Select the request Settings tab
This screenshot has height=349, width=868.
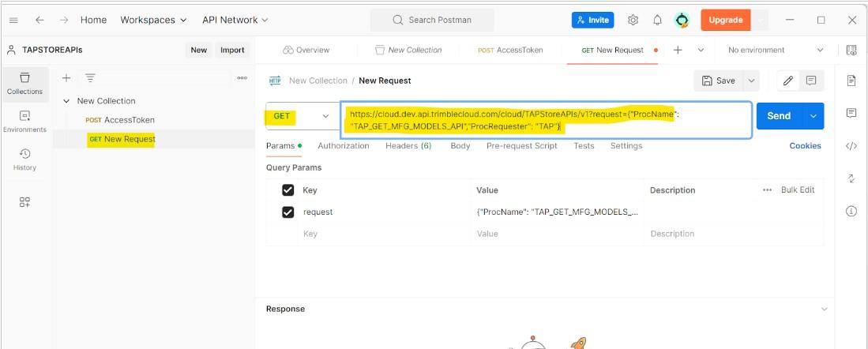click(626, 146)
